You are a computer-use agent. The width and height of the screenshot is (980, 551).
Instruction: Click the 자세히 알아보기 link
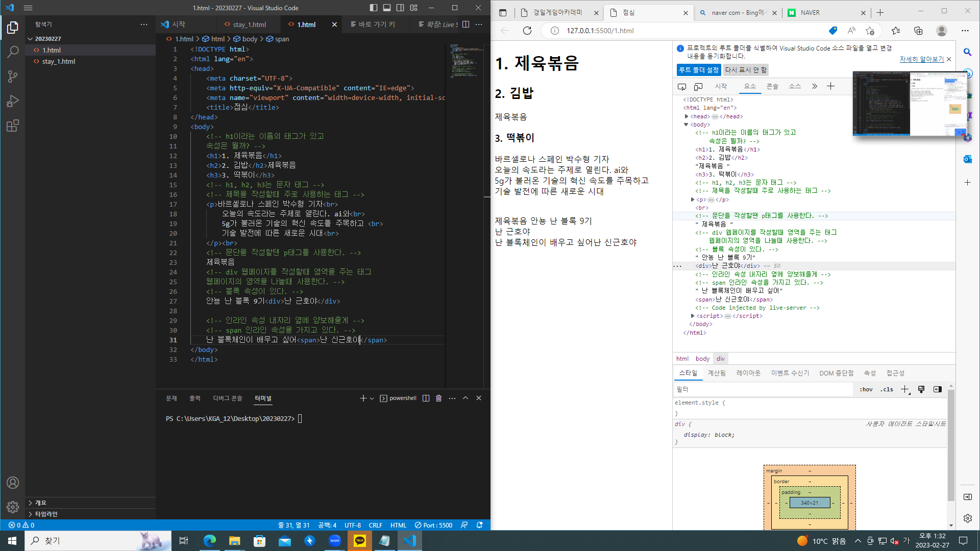click(921, 59)
